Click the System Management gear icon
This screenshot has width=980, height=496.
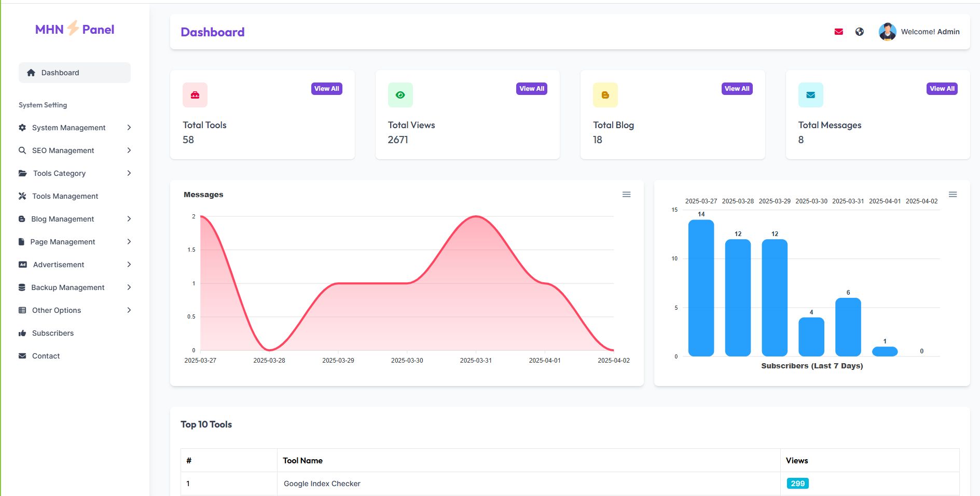pos(22,128)
